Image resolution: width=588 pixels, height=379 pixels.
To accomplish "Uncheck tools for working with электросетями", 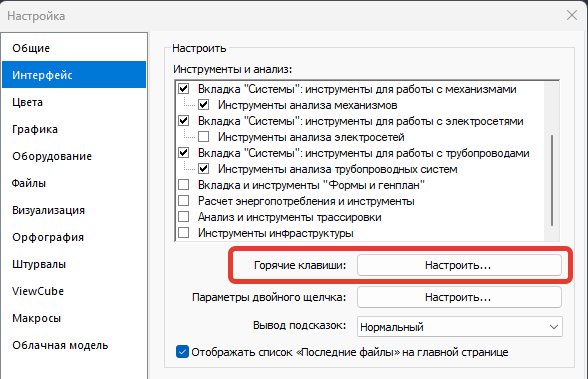I will click(x=183, y=121).
